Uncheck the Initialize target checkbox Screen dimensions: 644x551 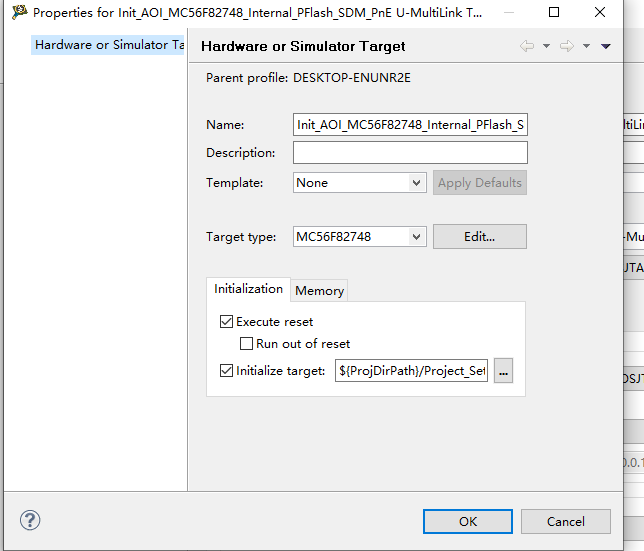click(226, 371)
